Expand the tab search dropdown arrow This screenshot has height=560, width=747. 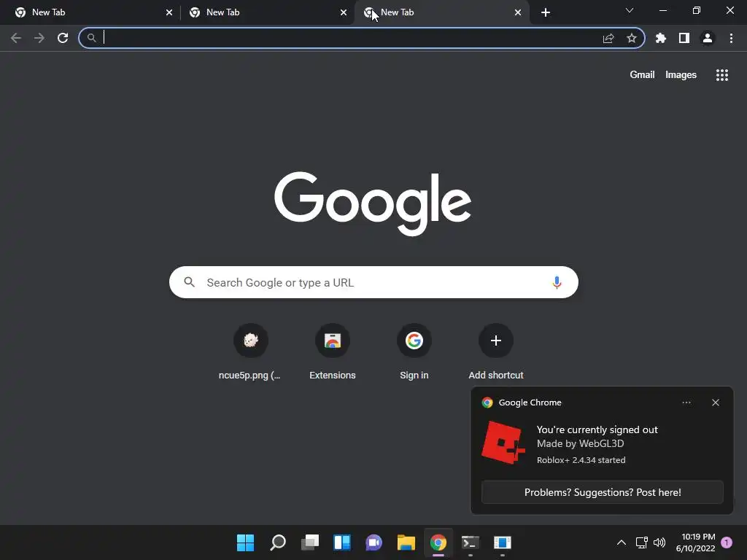click(x=630, y=10)
